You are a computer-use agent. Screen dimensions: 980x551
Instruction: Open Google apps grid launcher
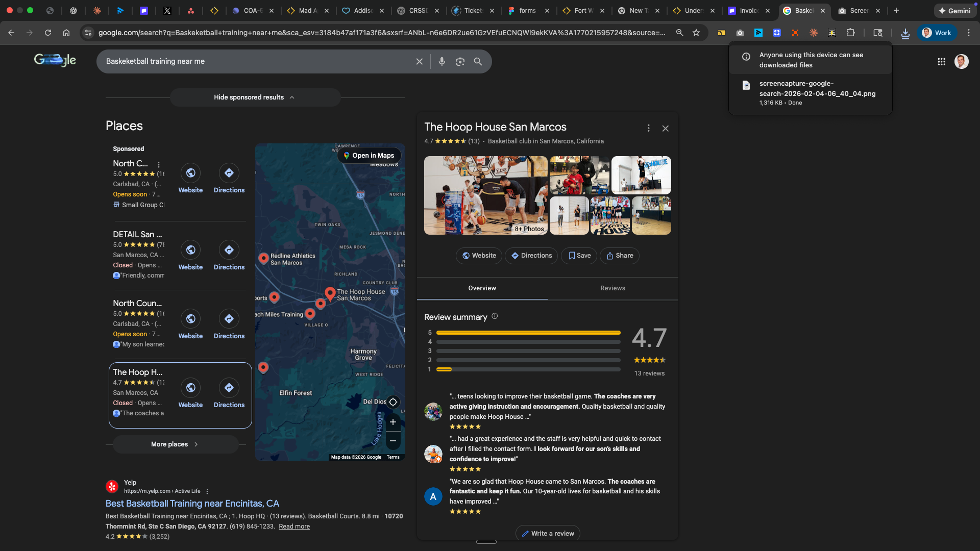942,61
